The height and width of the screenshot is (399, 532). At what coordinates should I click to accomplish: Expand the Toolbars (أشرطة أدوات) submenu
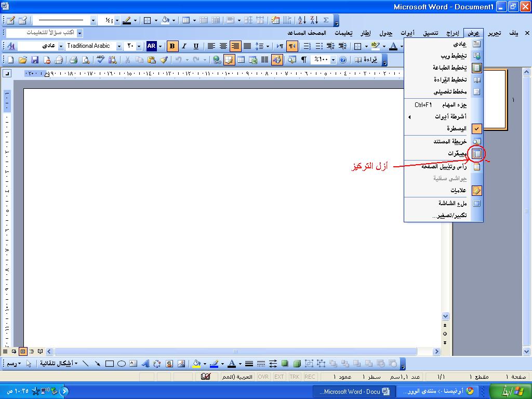point(443,117)
